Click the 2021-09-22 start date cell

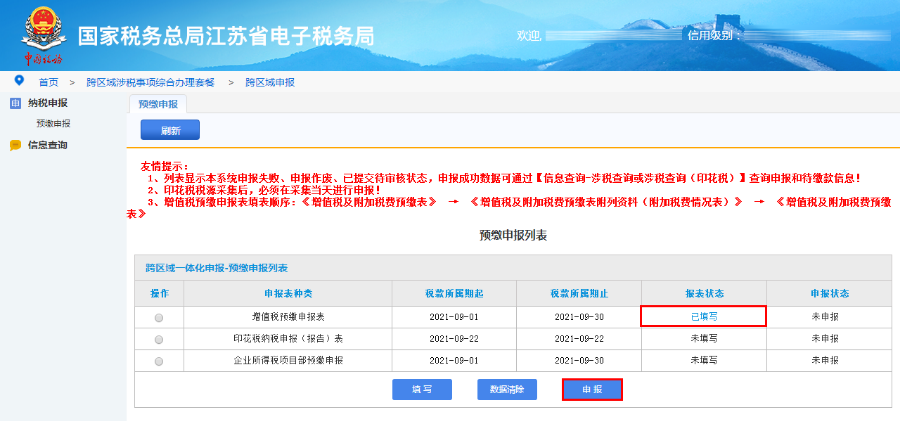click(x=454, y=339)
